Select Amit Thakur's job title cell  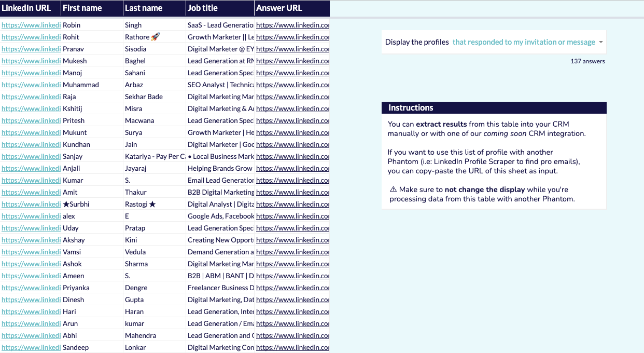coord(220,192)
